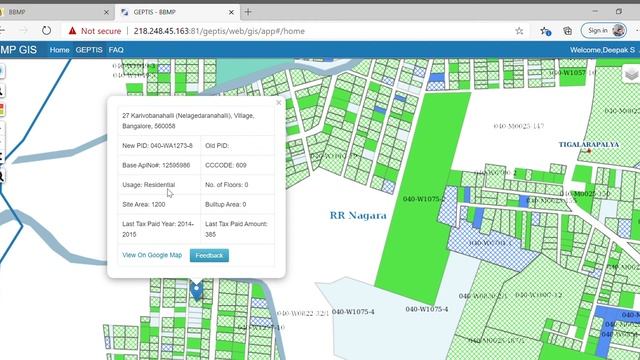The width and height of the screenshot is (640, 360).
Task: Click the 040-W1075-2 parcel label
Action: point(424,199)
